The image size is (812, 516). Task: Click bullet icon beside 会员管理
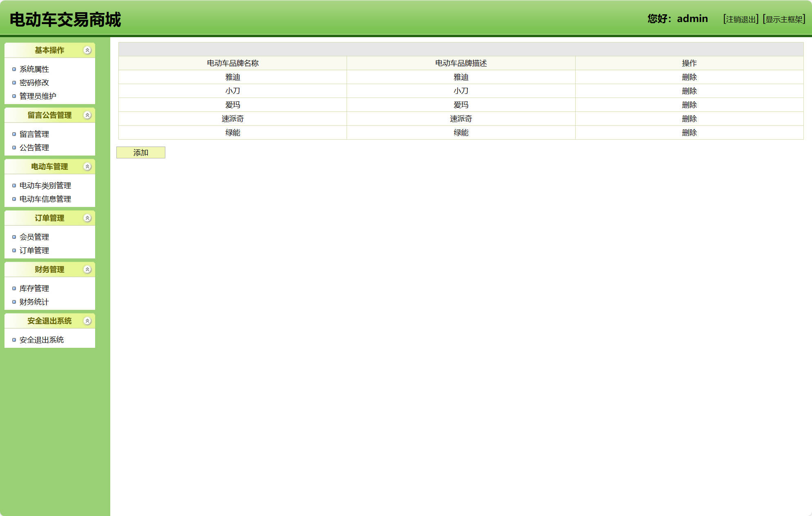click(x=14, y=237)
